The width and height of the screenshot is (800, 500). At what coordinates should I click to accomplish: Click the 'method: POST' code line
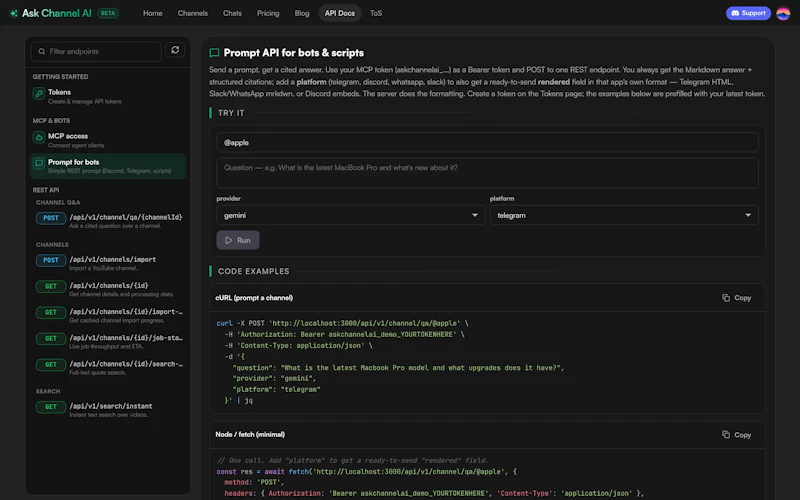click(253, 483)
